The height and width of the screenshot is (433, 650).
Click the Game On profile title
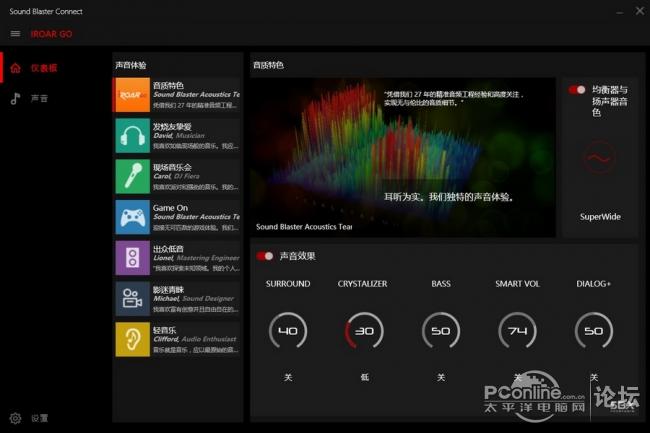coord(170,208)
